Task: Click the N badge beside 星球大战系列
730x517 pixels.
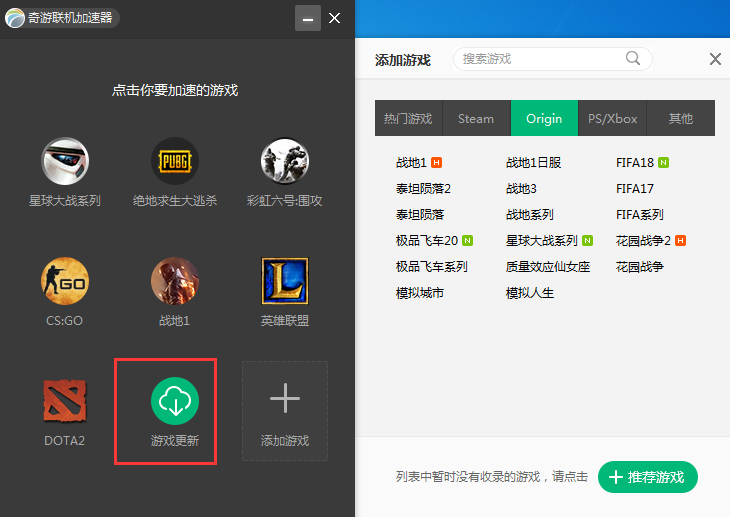Action: click(x=588, y=241)
